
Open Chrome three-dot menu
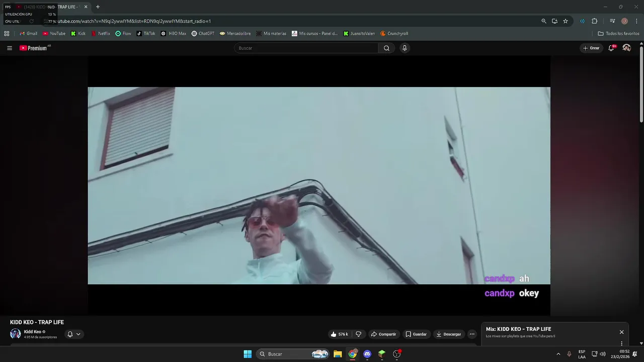[x=636, y=21]
